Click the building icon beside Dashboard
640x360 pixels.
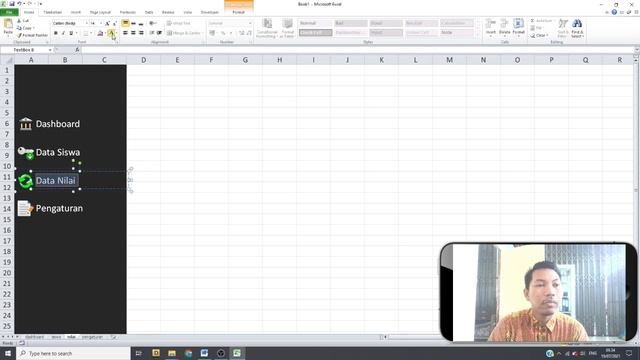pyautogui.click(x=25, y=124)
